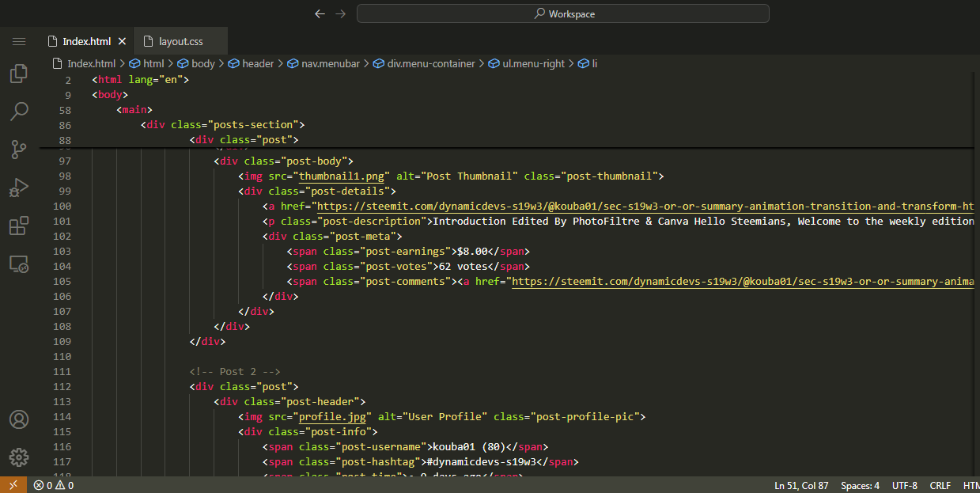Open the Manage settings gear
This screenshot has height=493, width=980.
(x=19, y=457)
